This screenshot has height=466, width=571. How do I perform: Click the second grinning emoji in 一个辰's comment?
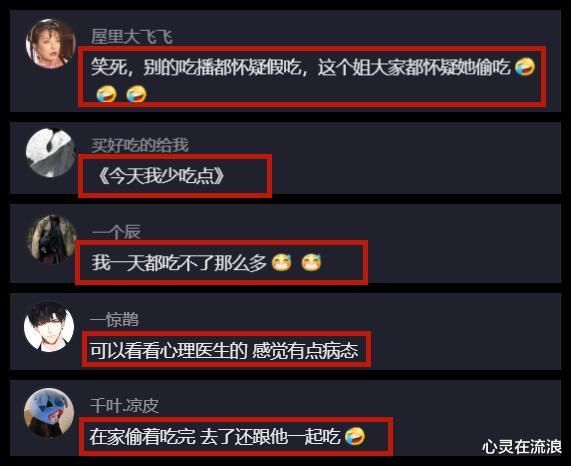pos(311,262)
